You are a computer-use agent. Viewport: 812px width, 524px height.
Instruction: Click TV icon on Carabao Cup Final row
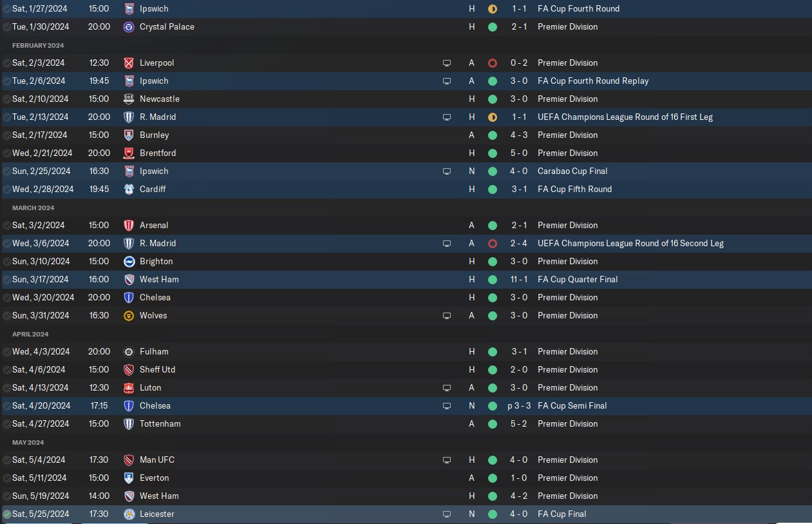click(x=447, y=171)
